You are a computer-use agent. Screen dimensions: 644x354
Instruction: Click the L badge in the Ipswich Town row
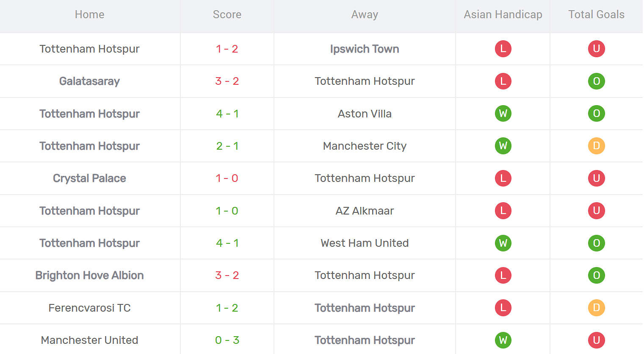tap(503, 49)
